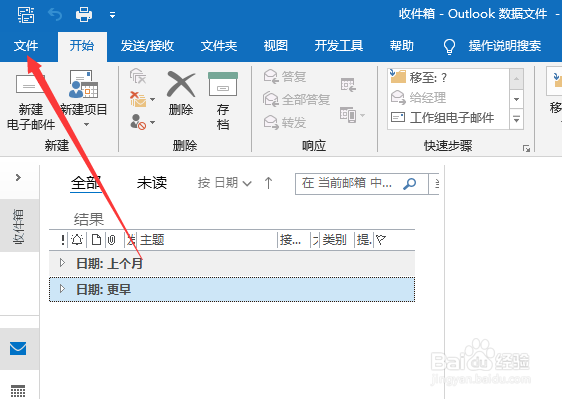The width and height of the screenshot is (562, 399).
Task: Select the 开始 ribbon tab
Action: click(82, 46)
